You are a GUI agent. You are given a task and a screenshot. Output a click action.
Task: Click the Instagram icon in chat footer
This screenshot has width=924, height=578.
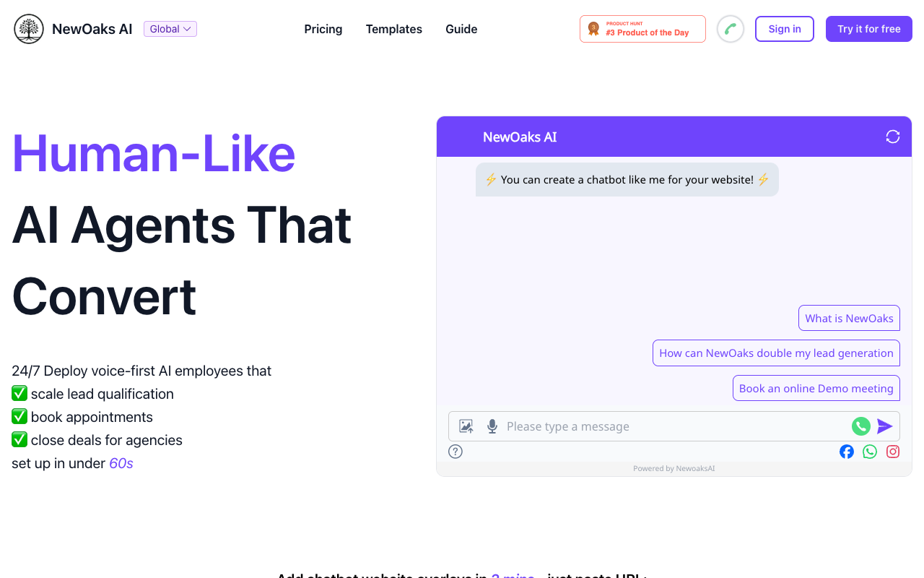coord(892,451)
